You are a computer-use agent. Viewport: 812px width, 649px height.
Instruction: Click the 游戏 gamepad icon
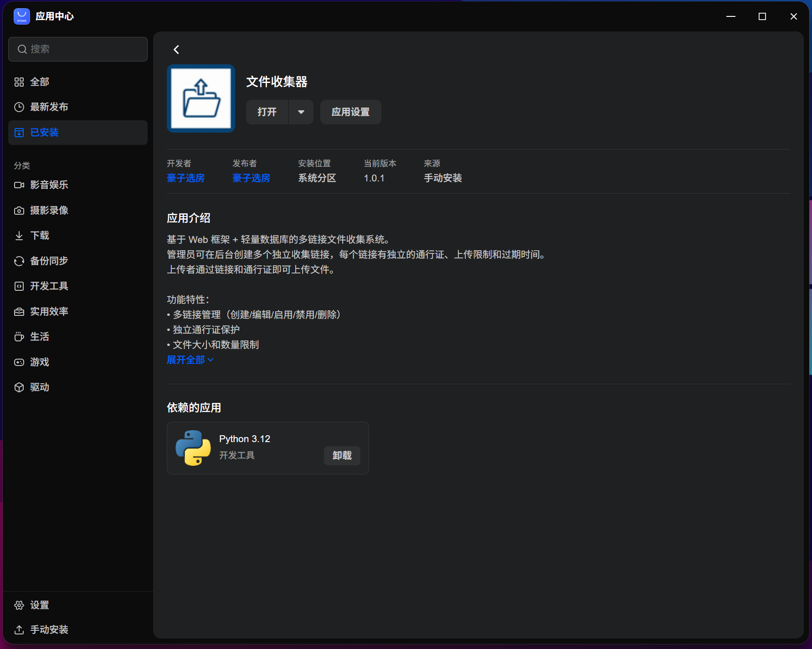pos(19,362)
